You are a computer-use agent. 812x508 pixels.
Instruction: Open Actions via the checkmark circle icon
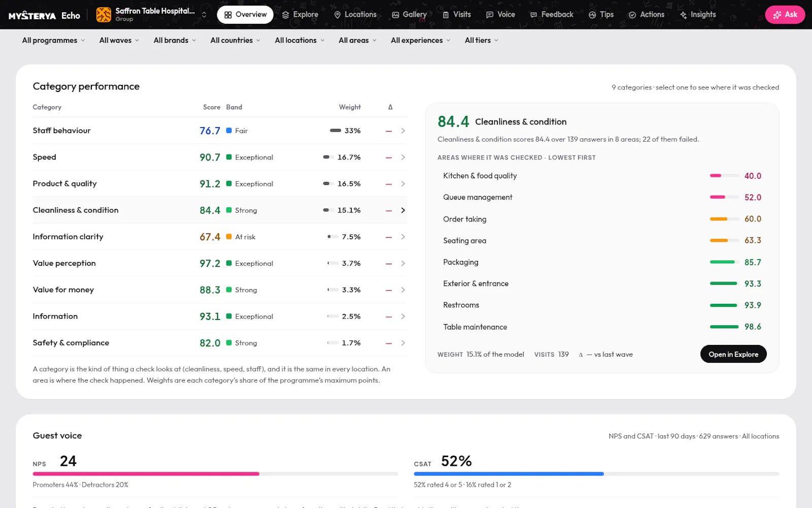[x=632, y=15]
